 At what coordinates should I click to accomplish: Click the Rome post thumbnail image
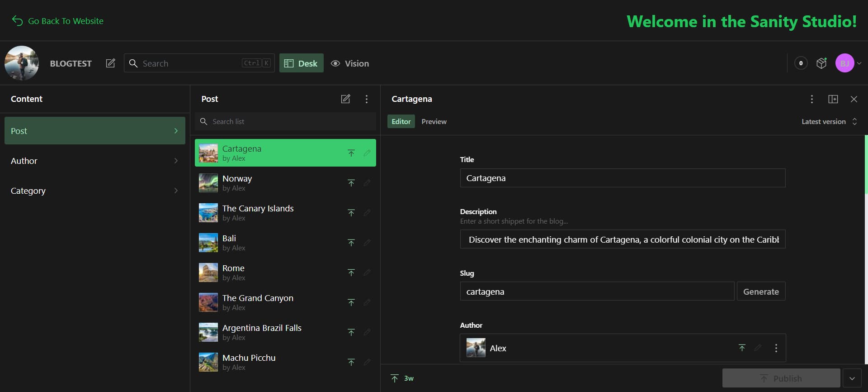pos(208,272)
